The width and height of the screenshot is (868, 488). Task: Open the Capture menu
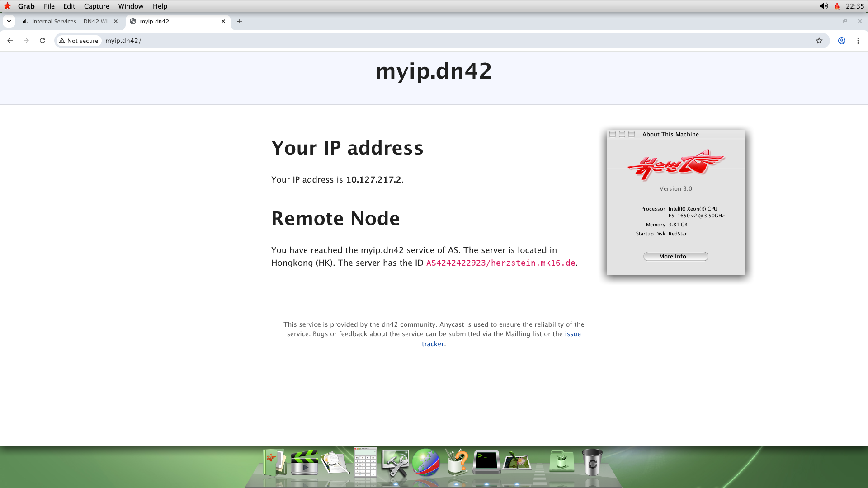click(97, 6)
